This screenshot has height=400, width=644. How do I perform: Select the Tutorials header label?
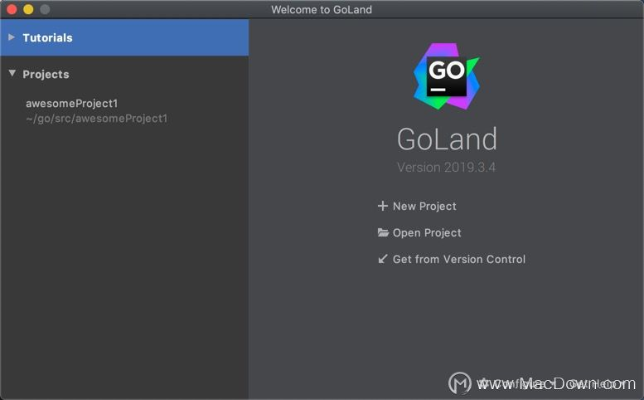tap(47, 38)
